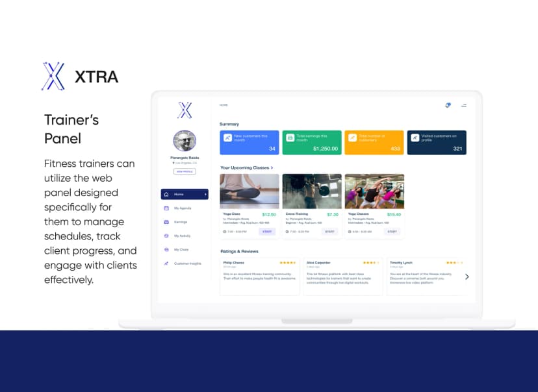Expand Your Upcoming Classes with the chevron

[x=272, y=168]
